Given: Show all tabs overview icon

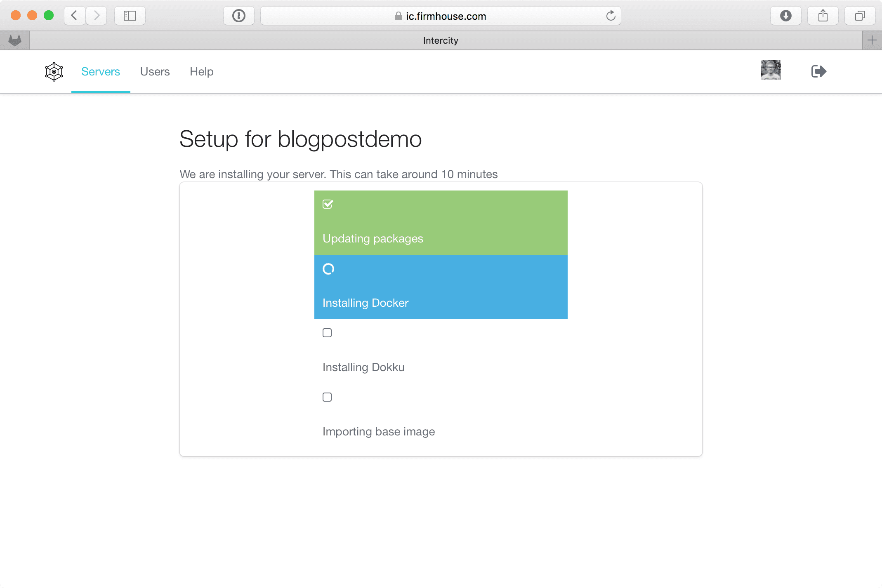Looking at the screenshot, I should tap(860, 16).
